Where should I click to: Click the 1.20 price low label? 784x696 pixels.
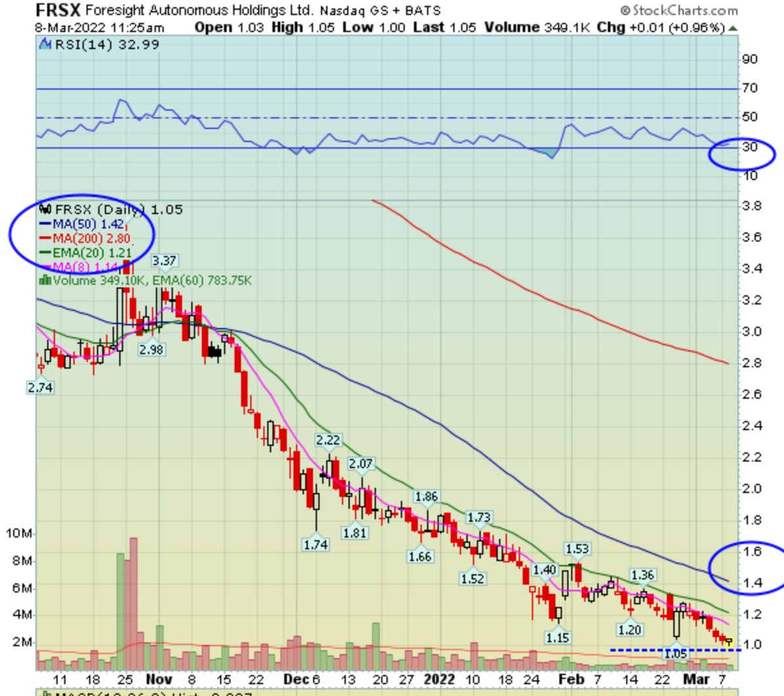pyautogui.click(x=629, y=629)
